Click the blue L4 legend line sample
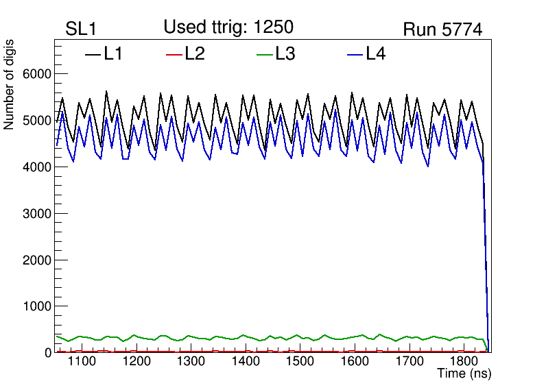 [x=355, y=54]
